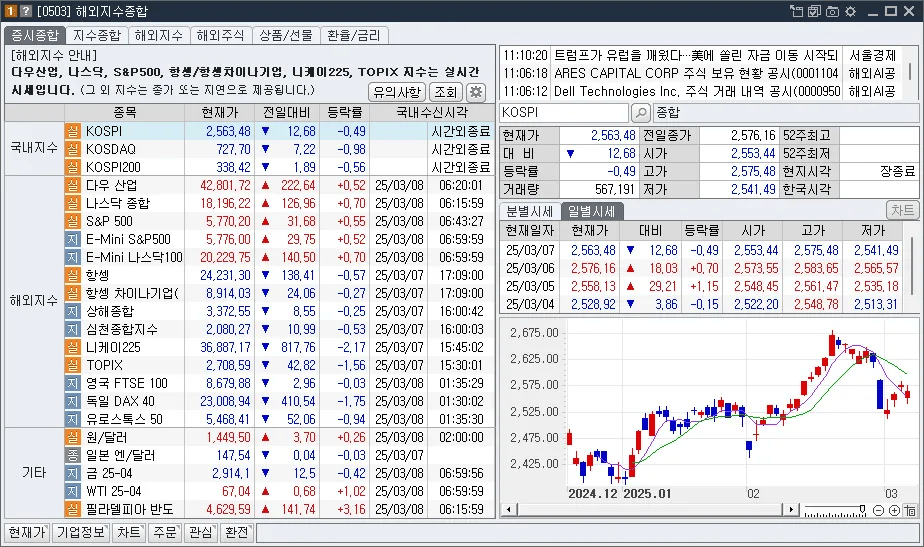Click the 등락률 column header in index table
The image size is (924, 547).
point(345,113)
